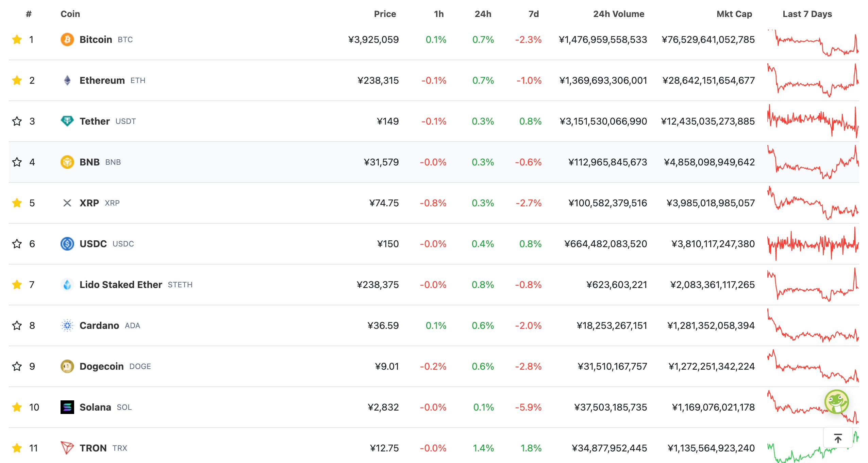The height and width of the screenshot is (463, 868).
Task: Toggle favorite star for Bitcoin
Action: pos(17,39)
